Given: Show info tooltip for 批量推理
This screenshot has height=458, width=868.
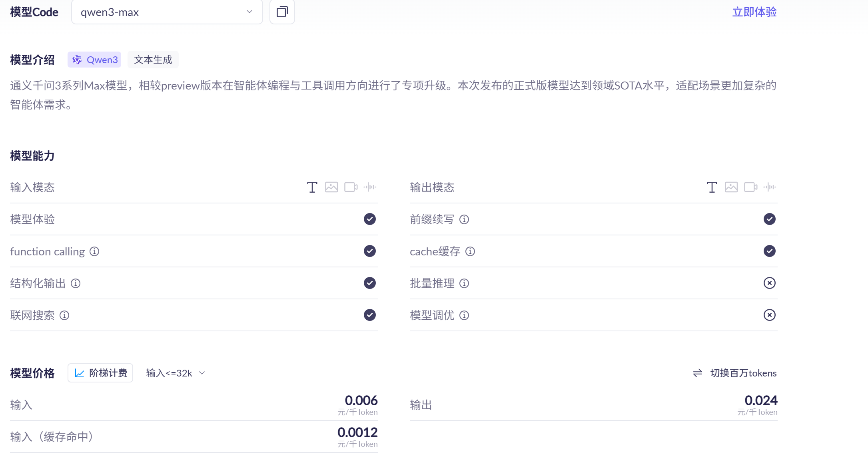Looking at the screenshot, I should [464, 283].
